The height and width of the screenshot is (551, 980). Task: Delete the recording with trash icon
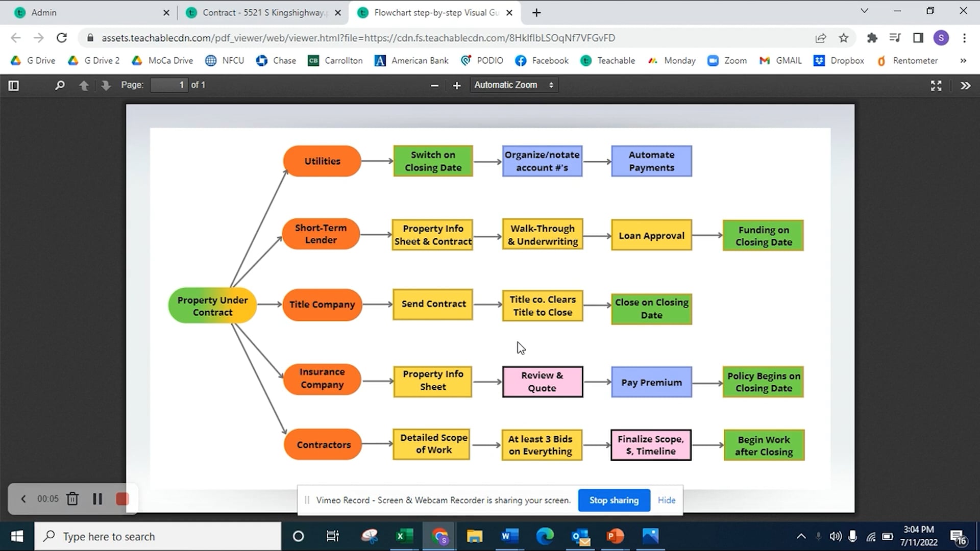[72, 498]
